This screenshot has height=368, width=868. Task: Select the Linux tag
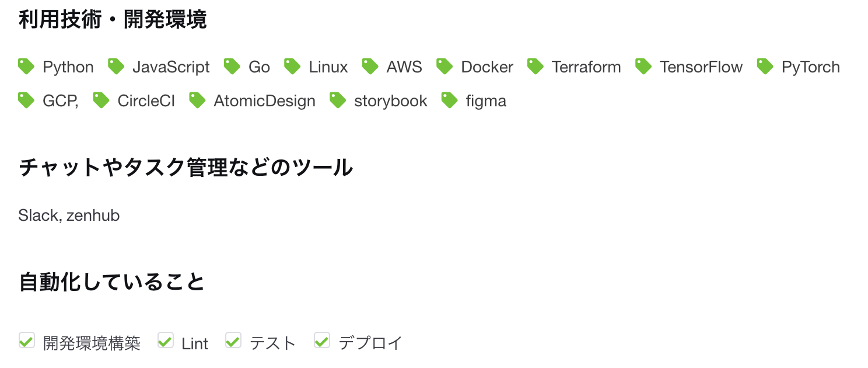(x=328, y=67)
